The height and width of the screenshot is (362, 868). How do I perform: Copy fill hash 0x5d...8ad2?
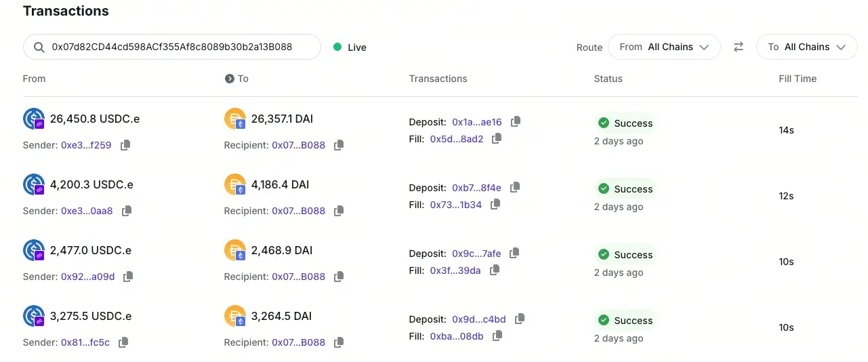point(497,138)
